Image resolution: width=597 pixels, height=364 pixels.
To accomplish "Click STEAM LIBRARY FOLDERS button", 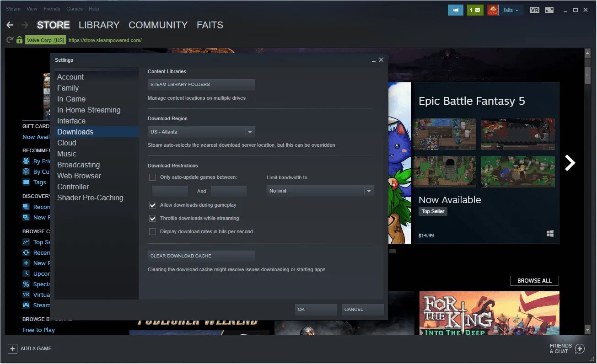I will [201, 84].
